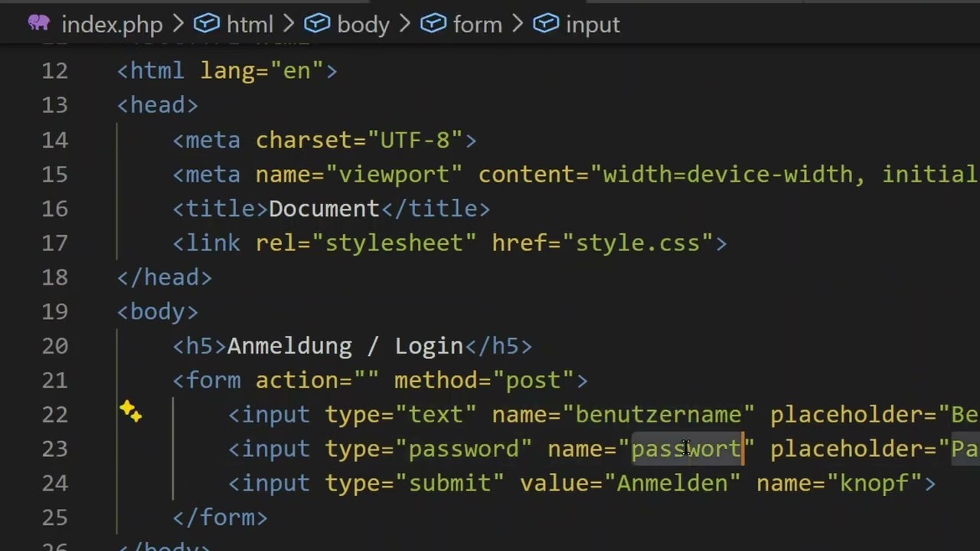Image resolution: width=980 pixels, height=551 pixels.
Task: Click line number 13 in gutter
Action: coord(54,106)
